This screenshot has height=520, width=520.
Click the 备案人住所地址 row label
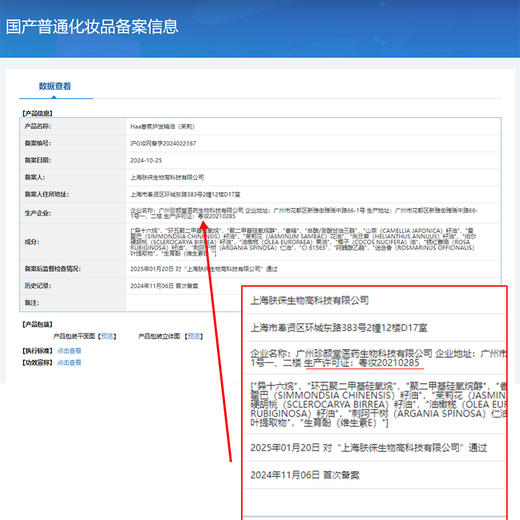click(47, 194)
